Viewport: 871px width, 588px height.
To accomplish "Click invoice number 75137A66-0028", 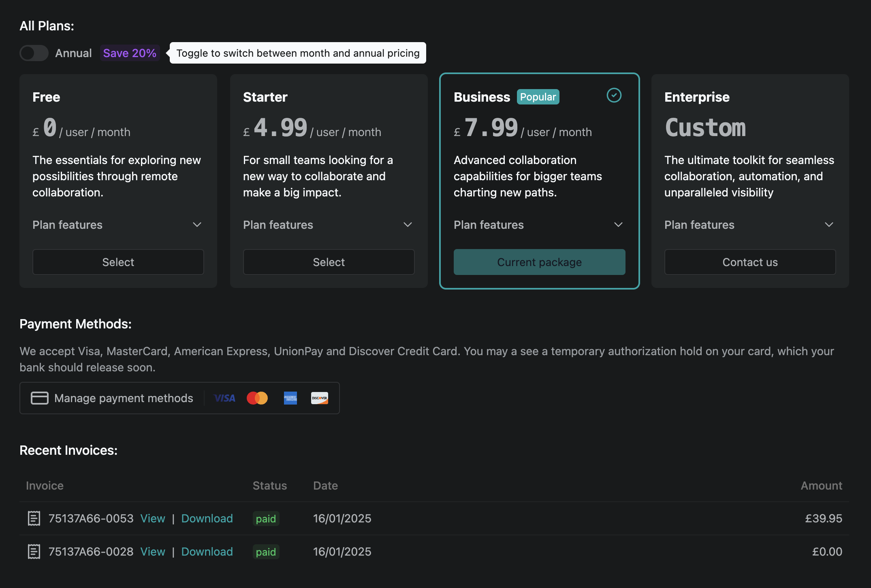I will click(91, 552).
